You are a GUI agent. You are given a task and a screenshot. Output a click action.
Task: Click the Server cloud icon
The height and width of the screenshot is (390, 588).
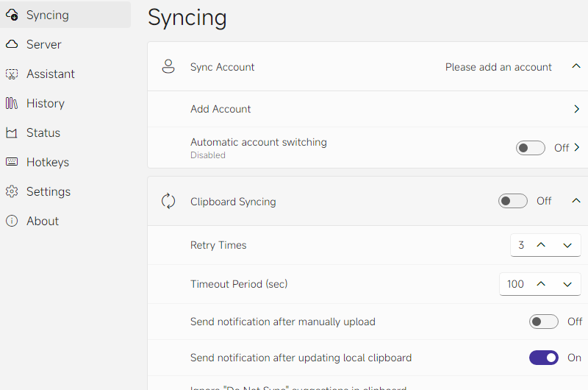12,44
